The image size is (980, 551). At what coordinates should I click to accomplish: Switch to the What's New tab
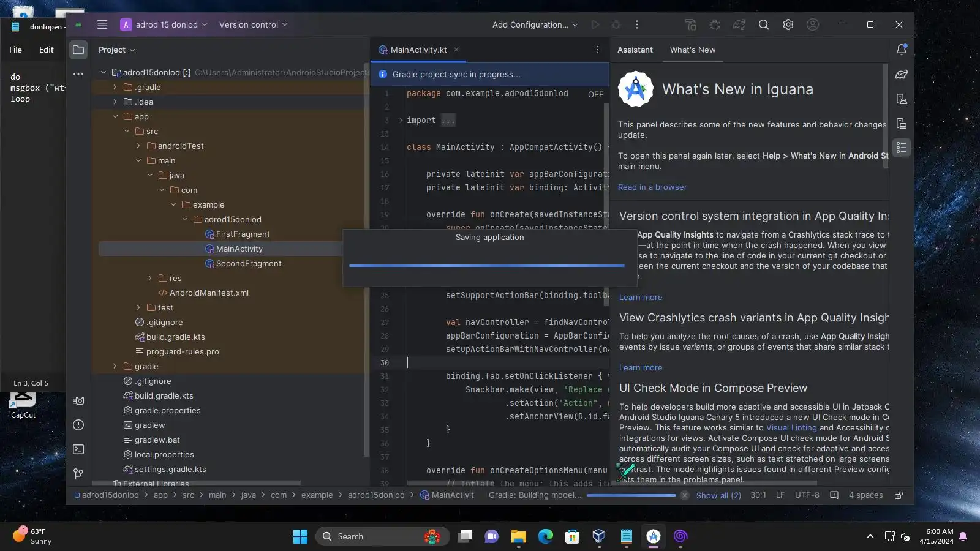pos(693,50)
